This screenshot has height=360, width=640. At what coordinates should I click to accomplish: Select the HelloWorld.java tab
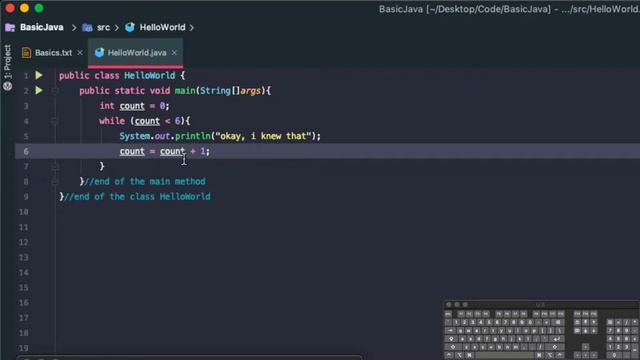tap(136, 53)
